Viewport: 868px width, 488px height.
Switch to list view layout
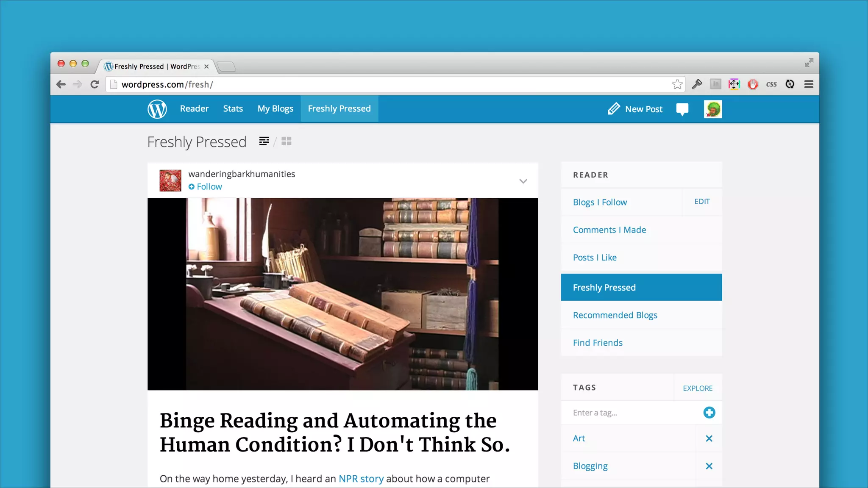tap(264, 141)
